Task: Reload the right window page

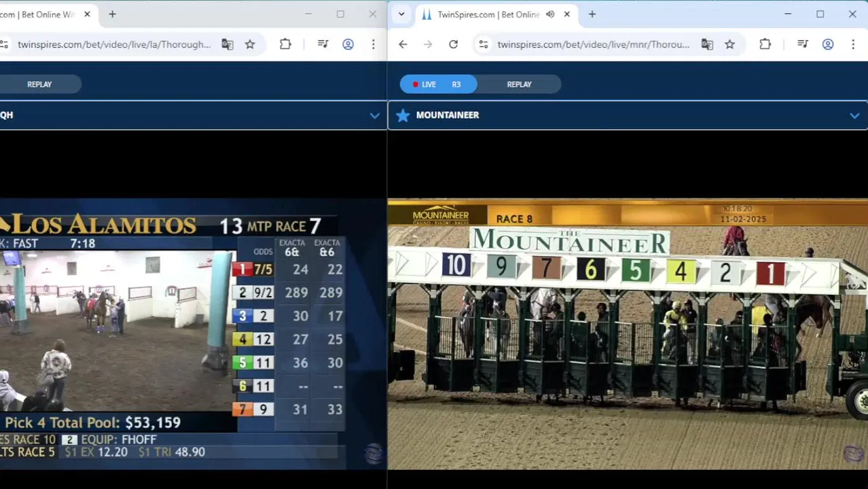Action: 453,44
